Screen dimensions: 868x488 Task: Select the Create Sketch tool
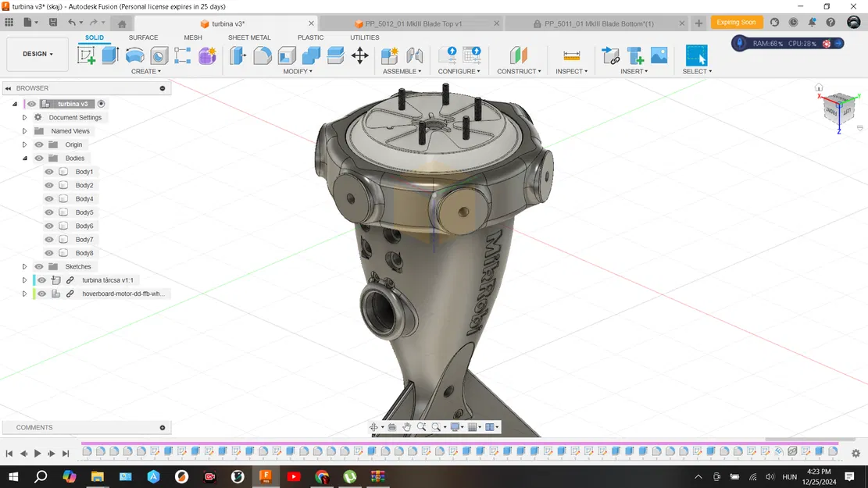click(x=86, y=55)
